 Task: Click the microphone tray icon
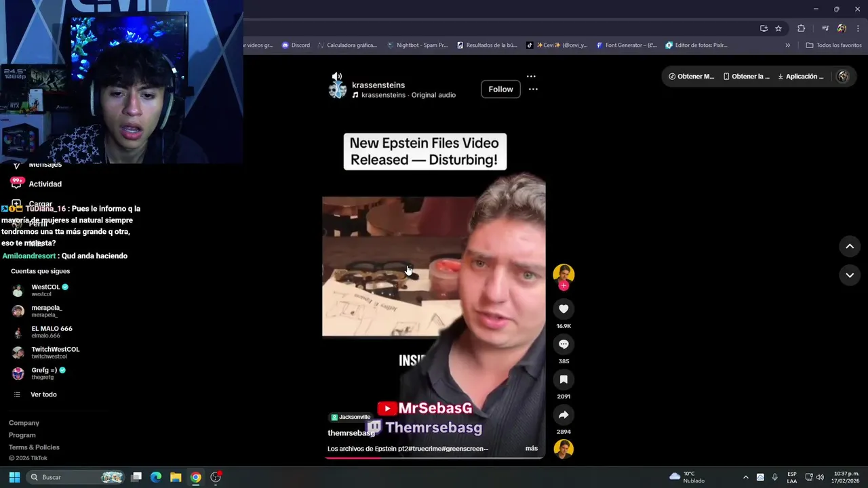(775, 477)
